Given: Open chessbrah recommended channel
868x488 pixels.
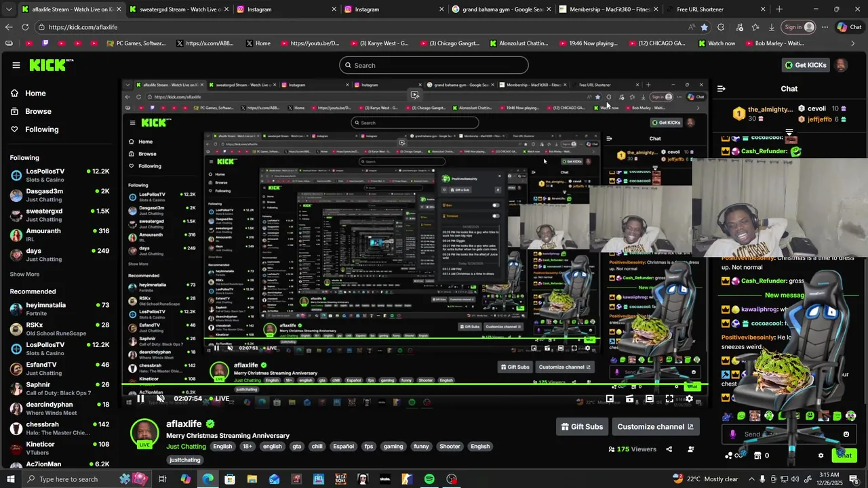Looking at the screenshot, I should coord(60,428).
